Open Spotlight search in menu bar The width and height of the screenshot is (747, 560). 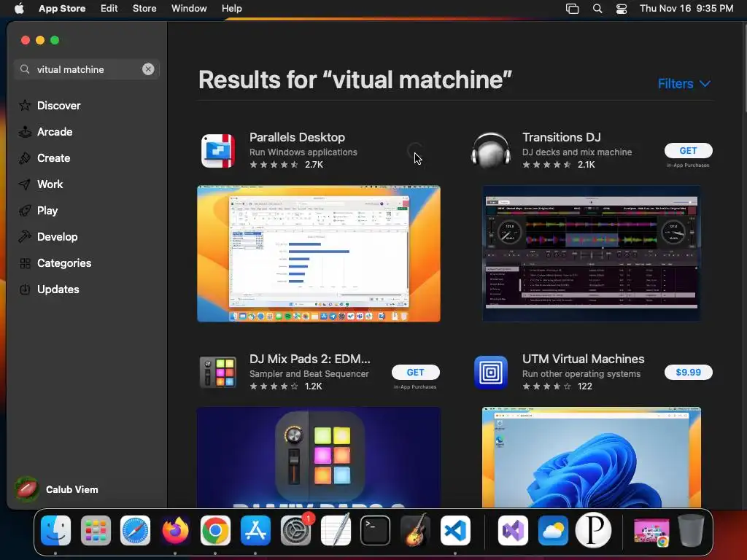pos(597,9)
